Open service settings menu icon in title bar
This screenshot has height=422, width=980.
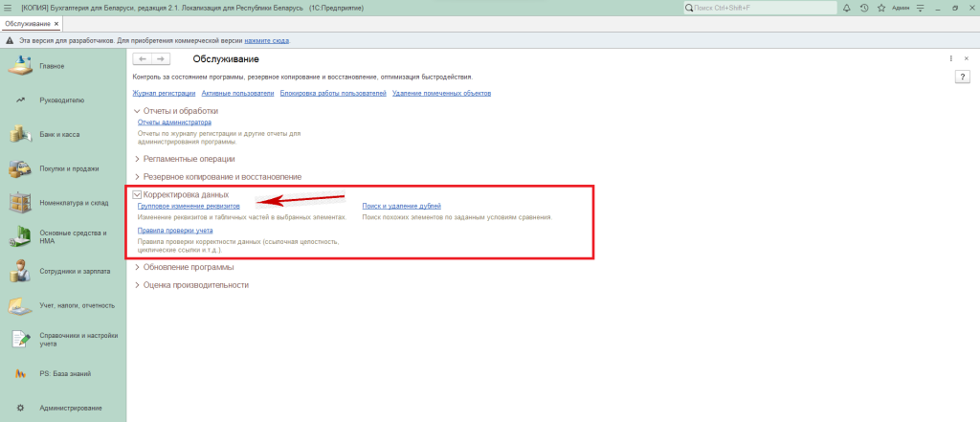click(x=920, y=8)
